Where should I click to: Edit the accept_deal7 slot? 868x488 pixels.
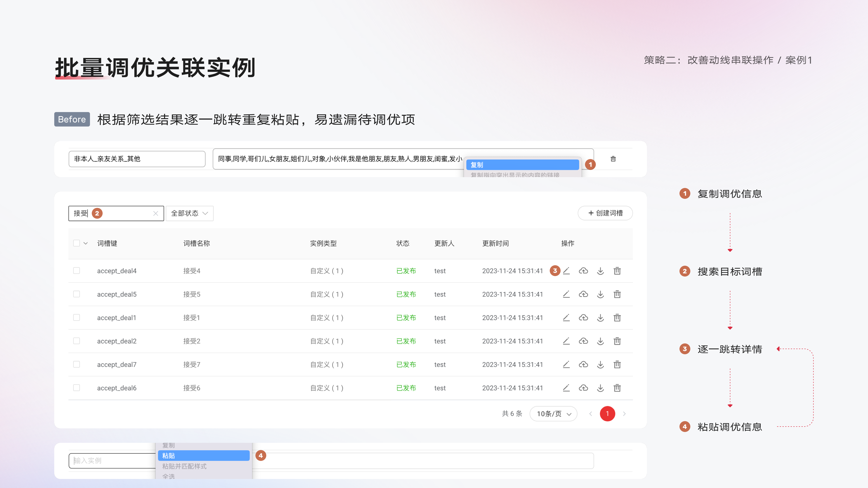[x=566, y=364]
